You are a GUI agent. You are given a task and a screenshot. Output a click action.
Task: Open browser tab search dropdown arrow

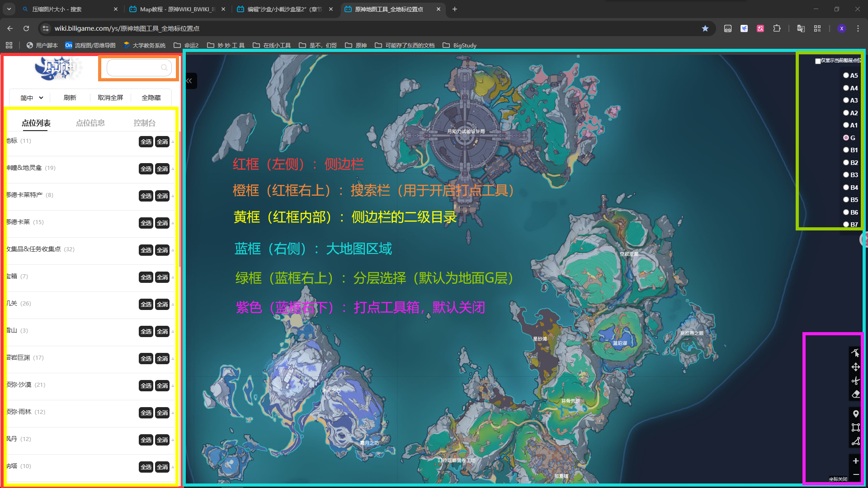click(9, 9)
